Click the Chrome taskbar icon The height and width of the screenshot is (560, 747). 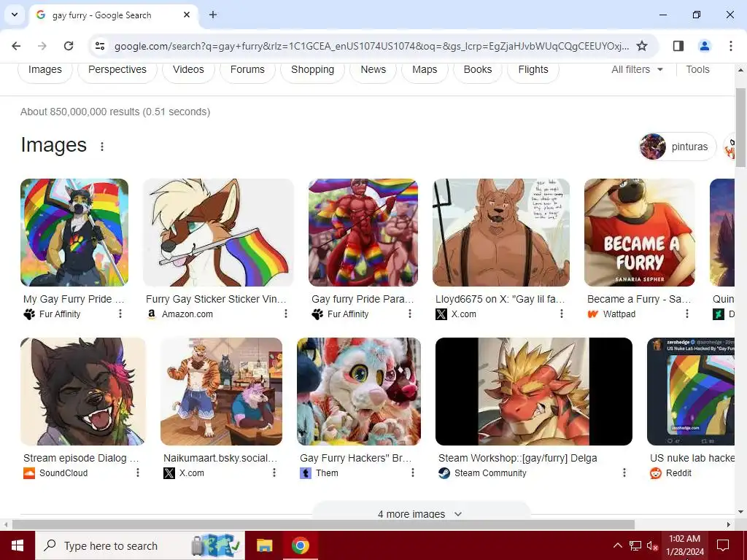300,545
